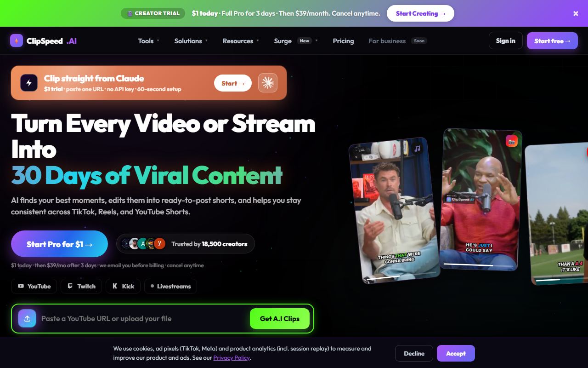Click Get A.I Clips button
This screenshot has height=368, width=588.
point(280,318)
